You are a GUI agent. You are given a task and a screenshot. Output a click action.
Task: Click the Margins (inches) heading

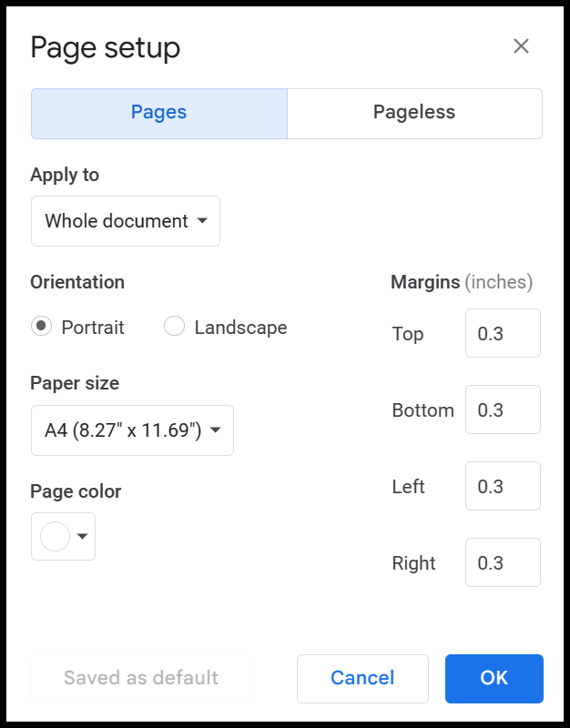point(462,282)
